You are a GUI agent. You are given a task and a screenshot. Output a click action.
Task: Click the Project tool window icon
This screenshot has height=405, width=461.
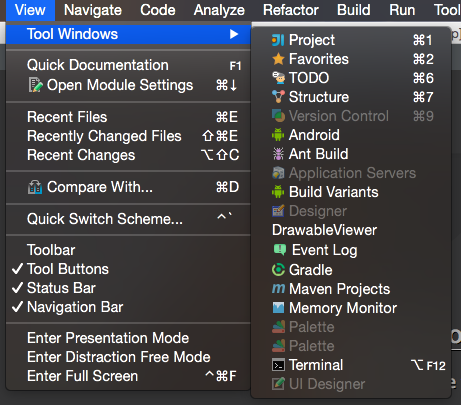[278, 40]
